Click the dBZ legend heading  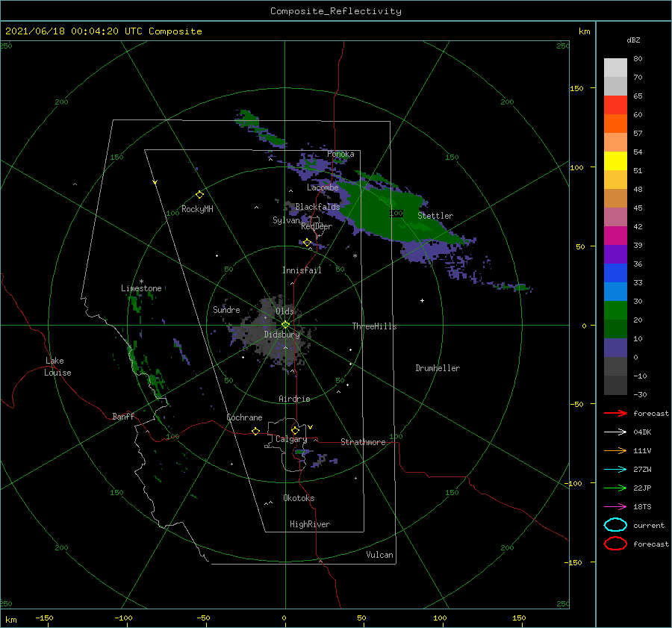(x=633, y=40)
